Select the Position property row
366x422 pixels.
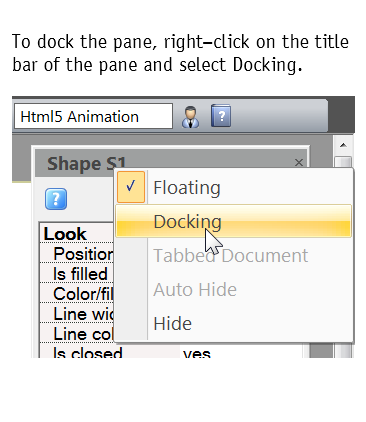77,254
